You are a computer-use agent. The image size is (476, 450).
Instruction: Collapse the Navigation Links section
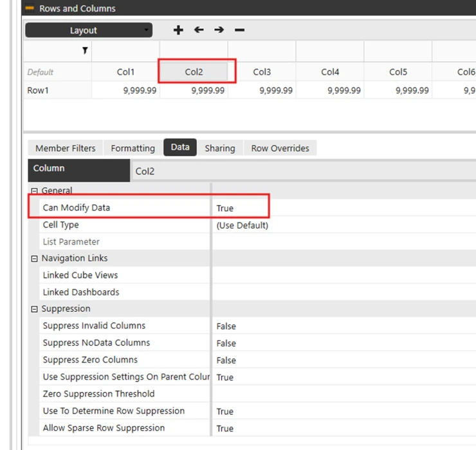34,259
